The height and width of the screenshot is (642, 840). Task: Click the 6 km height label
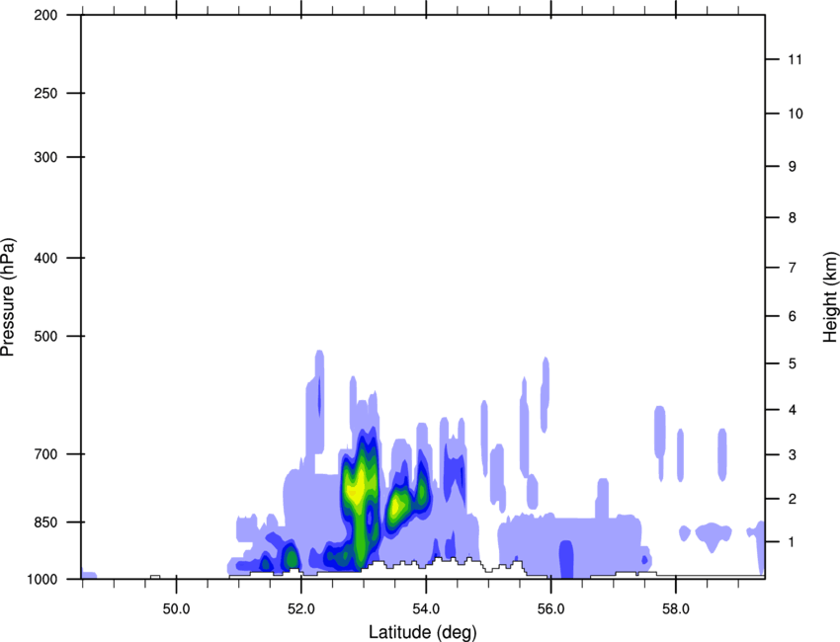tap(793, 316)
